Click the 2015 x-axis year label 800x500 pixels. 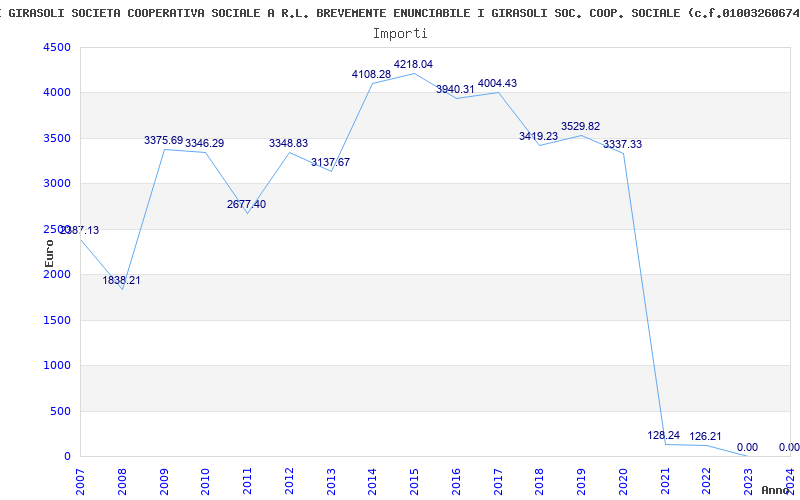tap(414, 481)
